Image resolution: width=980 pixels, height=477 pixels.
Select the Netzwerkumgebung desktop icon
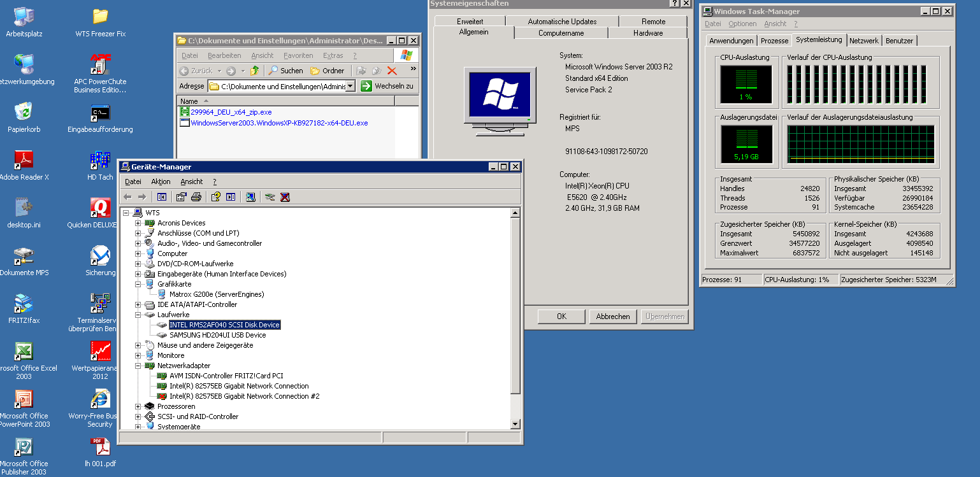coord(24,71)
